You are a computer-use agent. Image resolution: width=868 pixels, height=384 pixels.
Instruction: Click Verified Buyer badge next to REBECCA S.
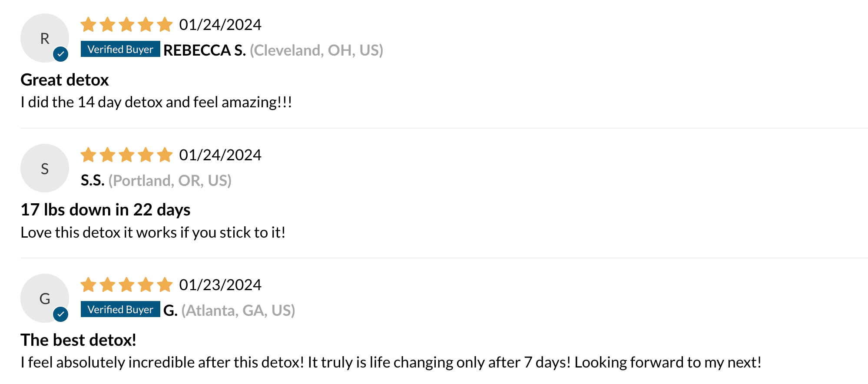pyautogui.click(x=120, y=49)
